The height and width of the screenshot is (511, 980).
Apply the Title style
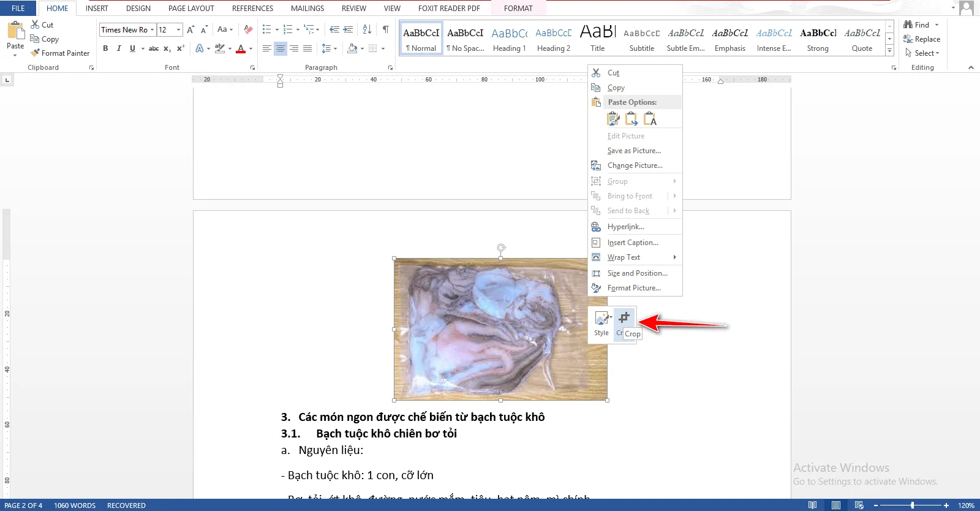pos(597,39)
